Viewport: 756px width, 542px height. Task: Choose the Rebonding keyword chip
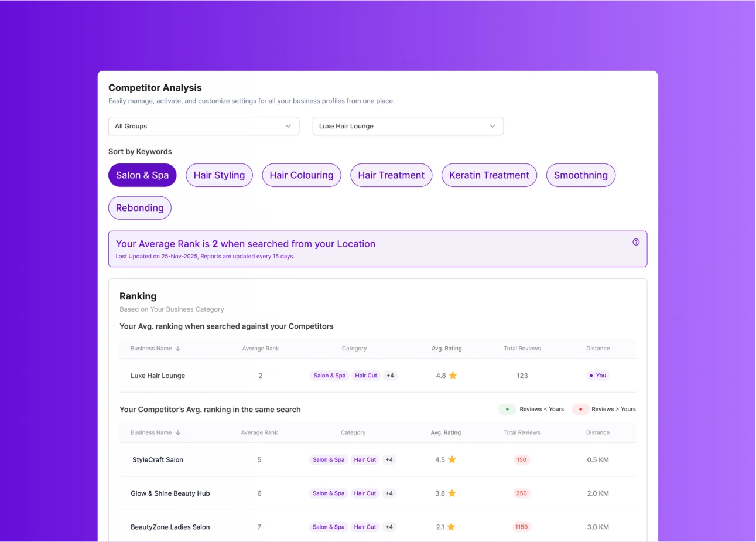pos(140,208)
